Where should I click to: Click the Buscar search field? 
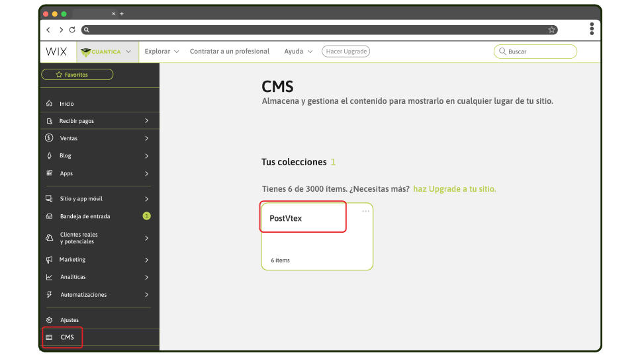click(535, 52)
